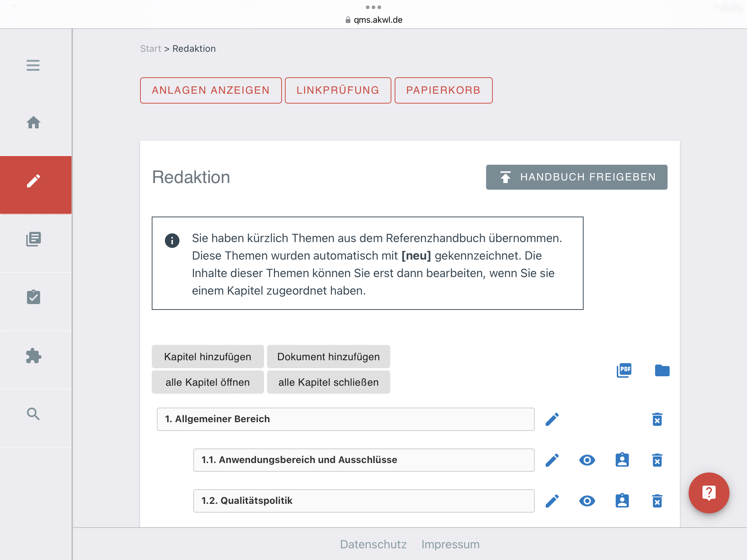
Task: Click the qms.akwl.de address bar
Action: click(x=373, y=20)
